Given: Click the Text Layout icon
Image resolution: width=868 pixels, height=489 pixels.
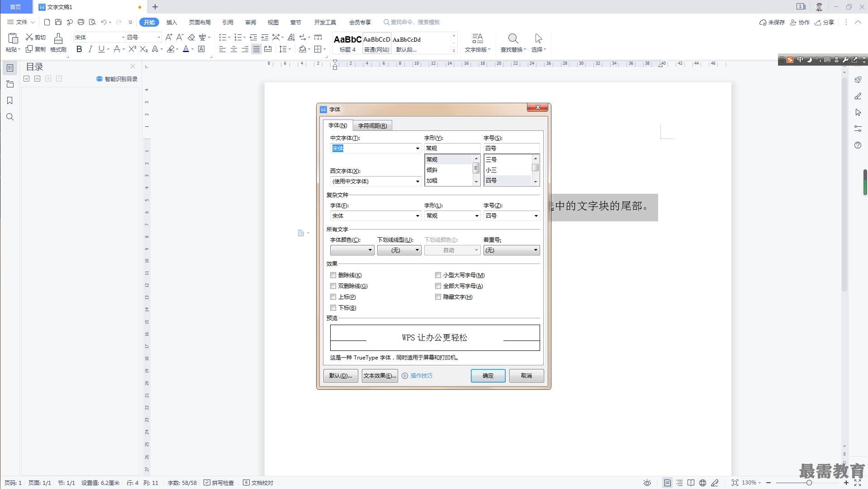Looking at the screenshot, I should pos(478,38).
